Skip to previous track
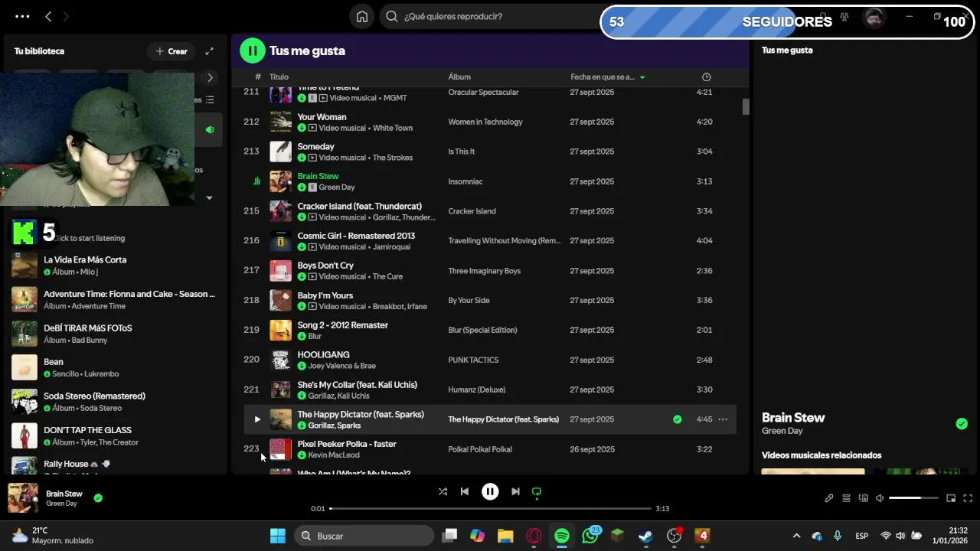The width and height of the screenshot is (980, 551). [x=465, y=491]
